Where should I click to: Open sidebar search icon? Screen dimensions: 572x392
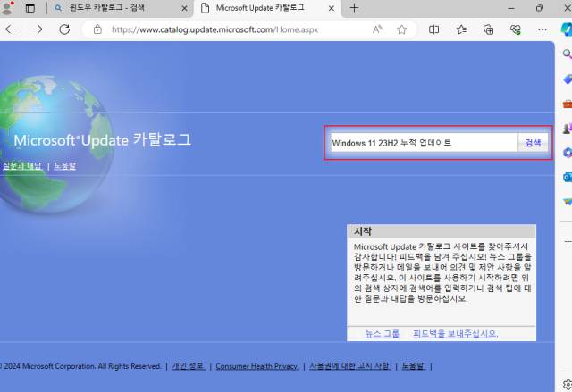pos(568,54)
